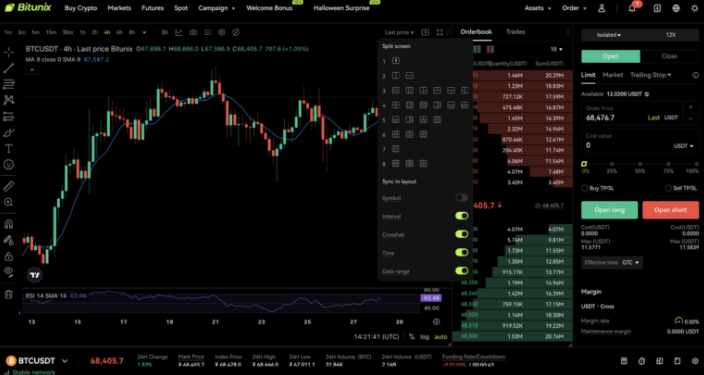704x375 pixels.
Task: Choose single chart layout in row 1
Action: pyautogui.click(x=396, y=61)
